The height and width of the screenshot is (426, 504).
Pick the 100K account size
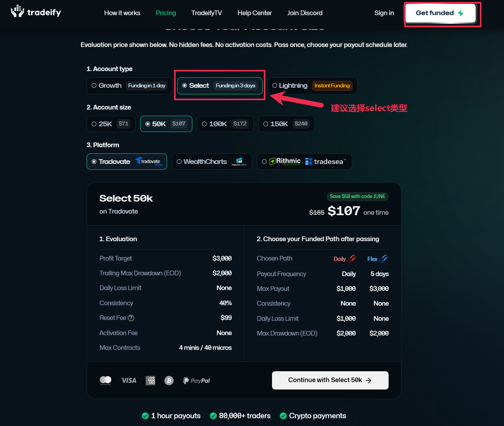(225, 124)
